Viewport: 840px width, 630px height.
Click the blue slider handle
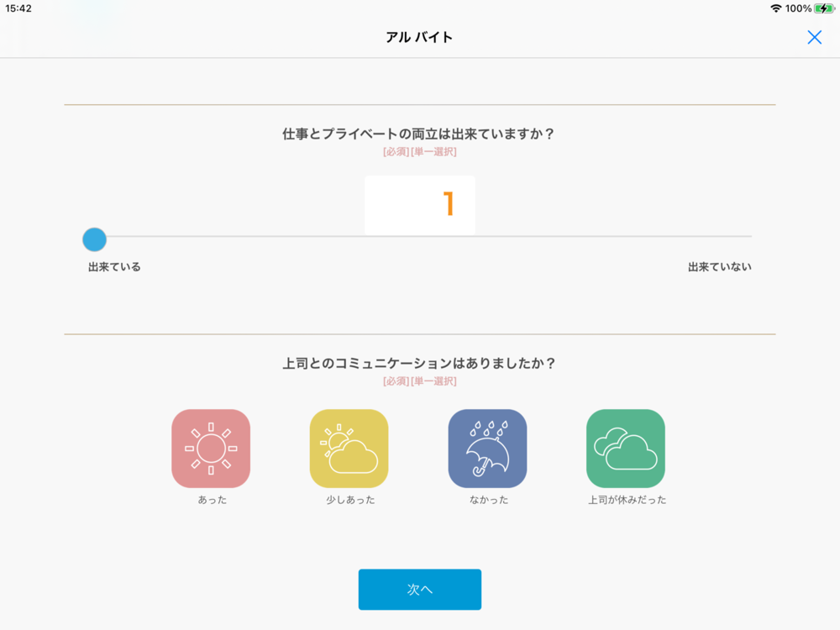[x=94, y=239]
